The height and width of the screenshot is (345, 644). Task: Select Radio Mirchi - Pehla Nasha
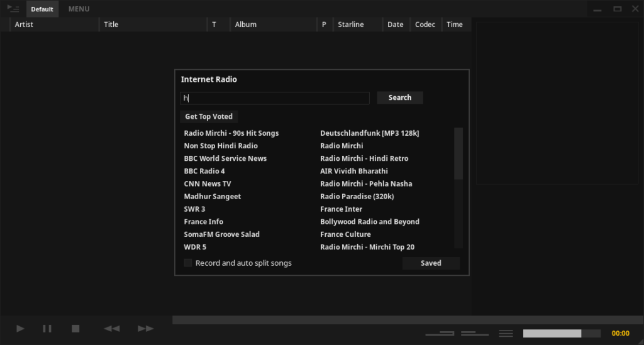[x=367, y=184]
